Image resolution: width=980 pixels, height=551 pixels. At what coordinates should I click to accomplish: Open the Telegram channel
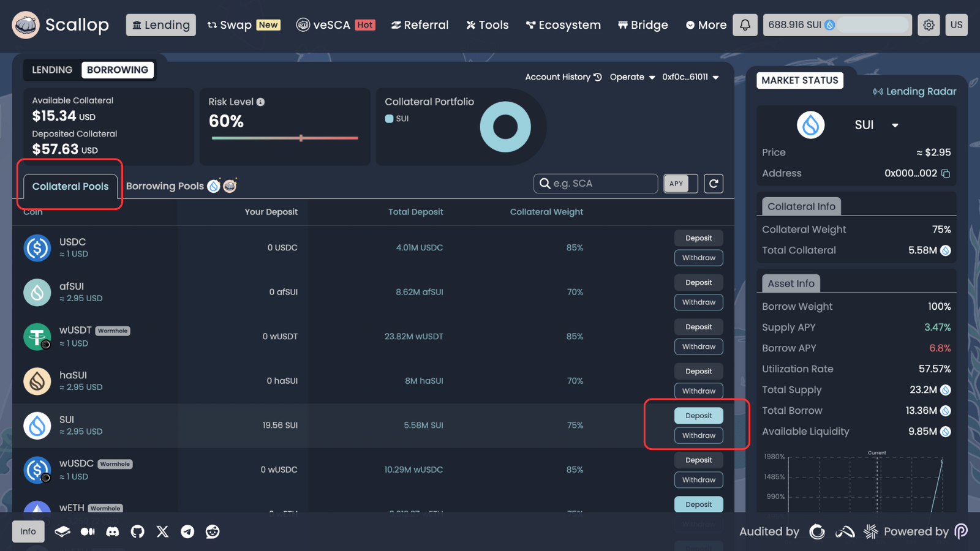tap(187, 531)
